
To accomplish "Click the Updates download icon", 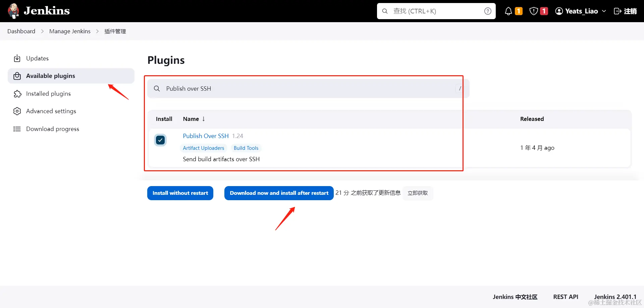I will (x=17, y=58).
